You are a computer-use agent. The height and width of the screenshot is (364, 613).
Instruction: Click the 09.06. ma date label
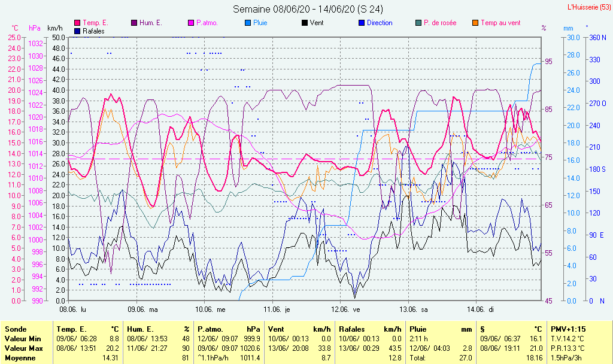142,310
